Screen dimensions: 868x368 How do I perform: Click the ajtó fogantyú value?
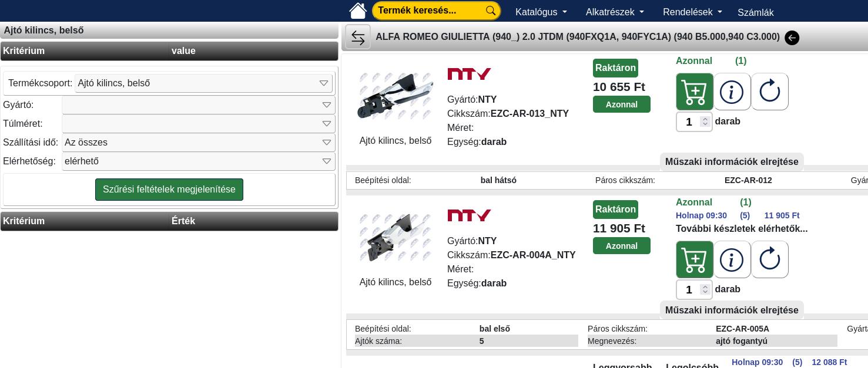coord(742,341)
